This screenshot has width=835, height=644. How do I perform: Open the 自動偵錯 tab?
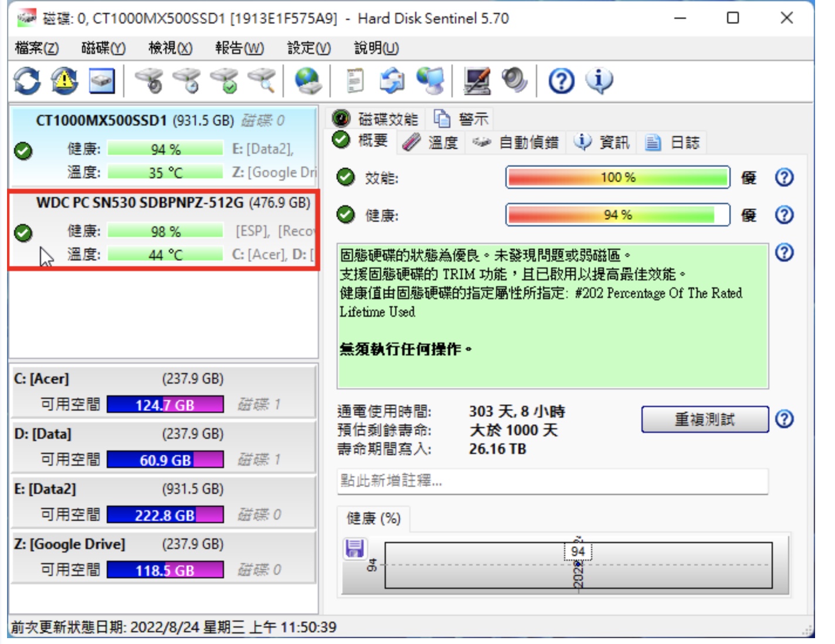click(x=515, y=142)
